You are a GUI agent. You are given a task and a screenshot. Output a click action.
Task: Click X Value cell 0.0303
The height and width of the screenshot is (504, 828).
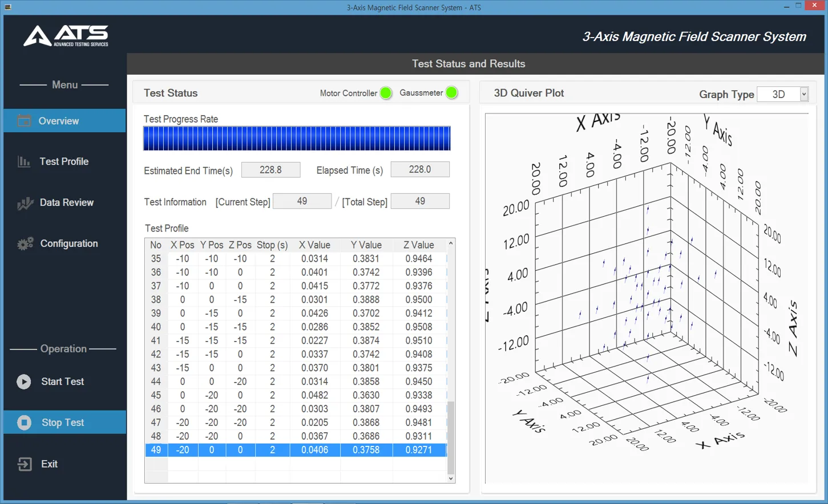coord(315,409)
